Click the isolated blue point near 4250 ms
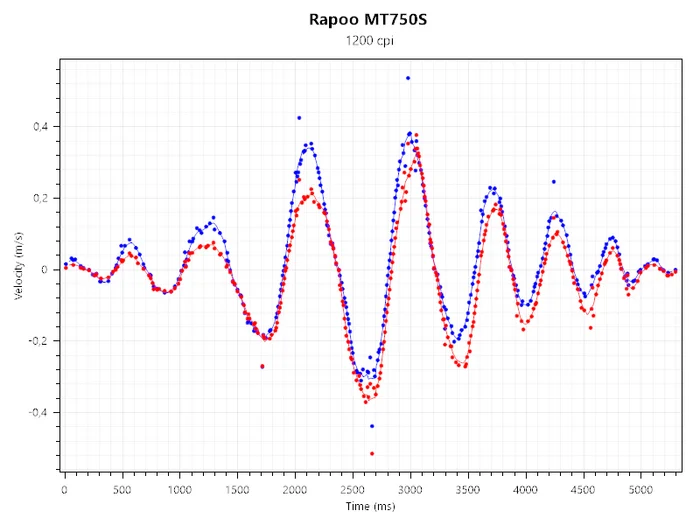This screenshot has width=700, height=525. pos(554,182)
